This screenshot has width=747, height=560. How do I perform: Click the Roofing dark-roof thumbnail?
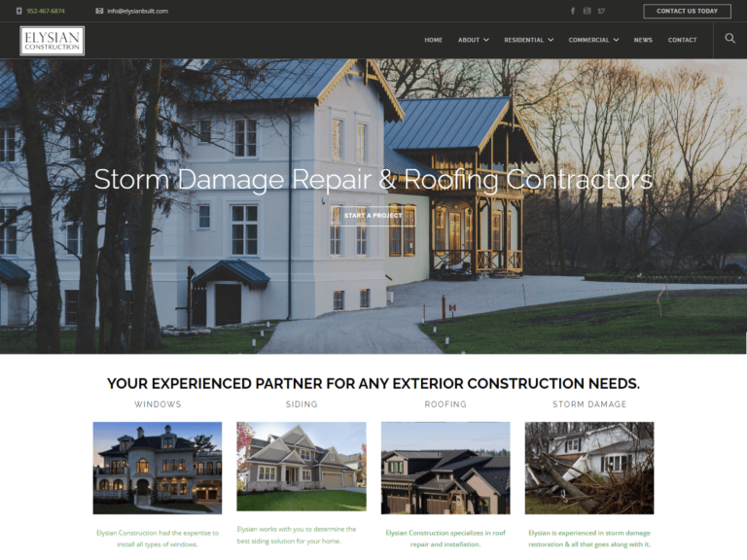[x=445, y=468]
